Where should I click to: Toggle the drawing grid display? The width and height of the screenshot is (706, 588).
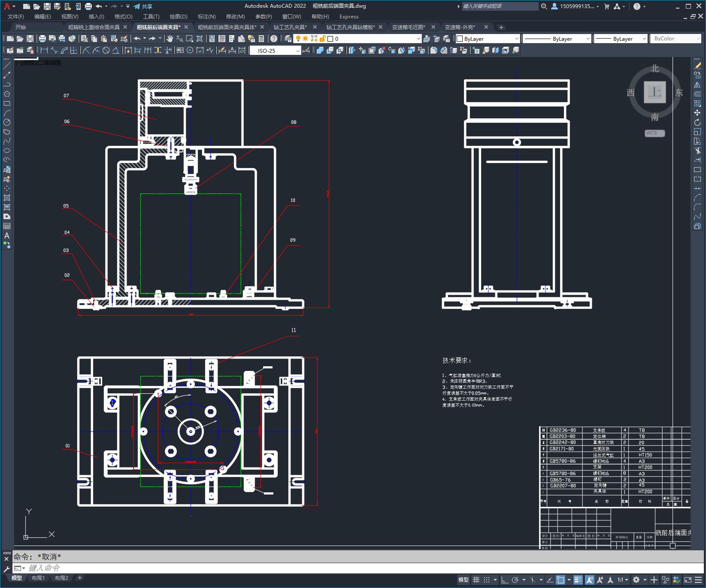(476, 580)
